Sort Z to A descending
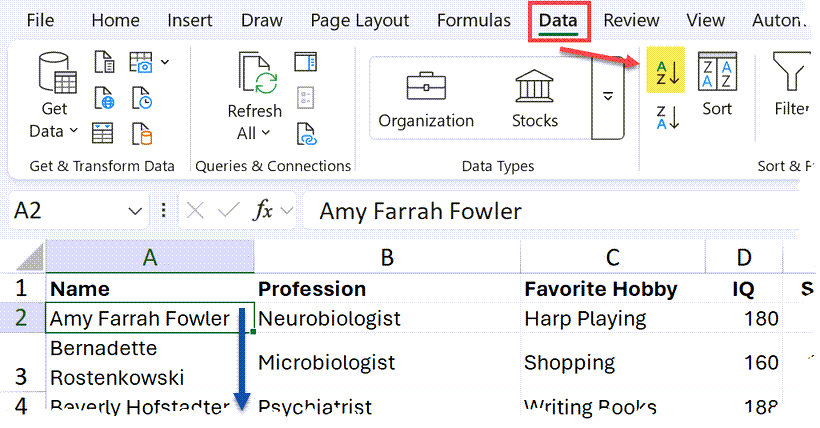 (668, 117)
